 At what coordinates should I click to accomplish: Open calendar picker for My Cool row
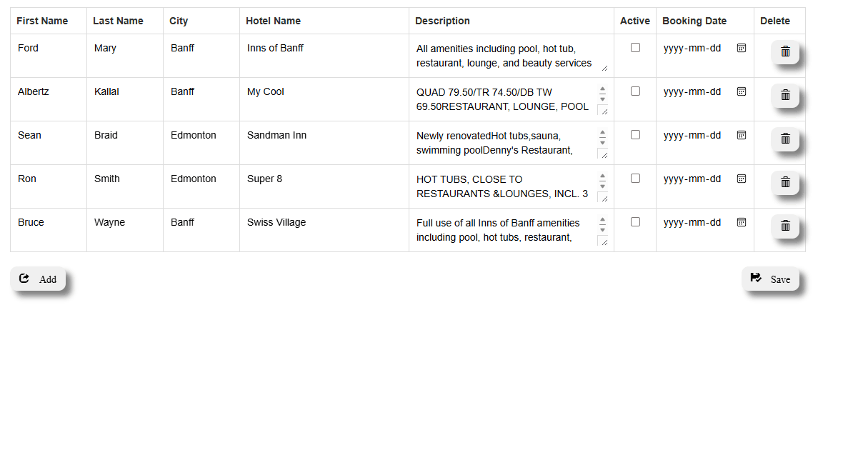click(x=742, y=91)
